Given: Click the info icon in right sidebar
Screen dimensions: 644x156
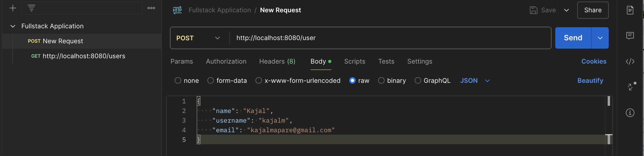Looking at the screenshot, I should click(x=630, y=113).
